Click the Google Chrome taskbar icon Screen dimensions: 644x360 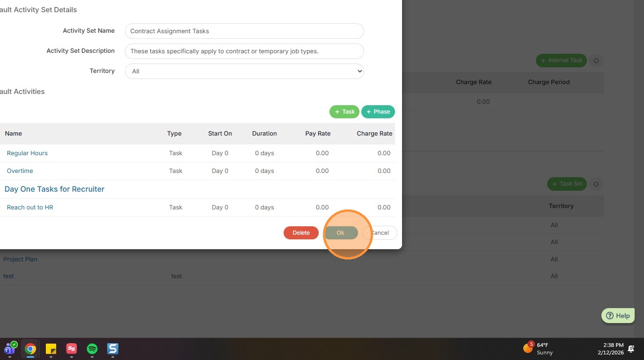(30, 349)
